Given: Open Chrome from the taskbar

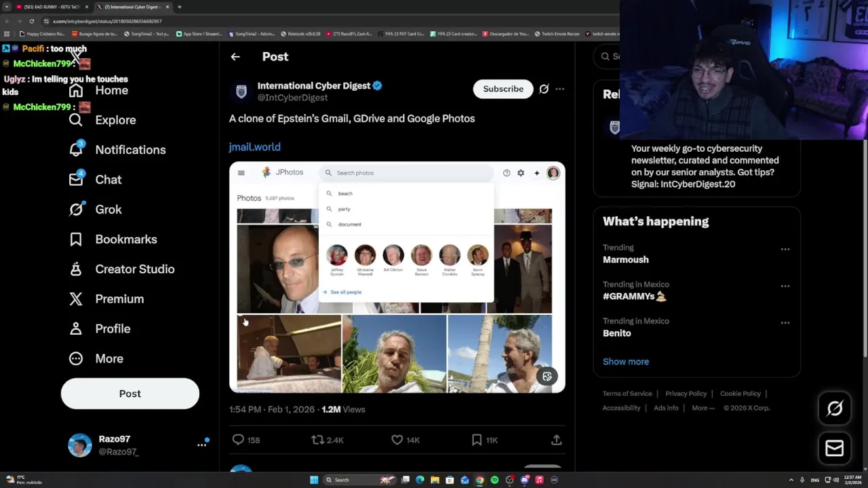Looking at the screenshot, I should tap(479, 480).
